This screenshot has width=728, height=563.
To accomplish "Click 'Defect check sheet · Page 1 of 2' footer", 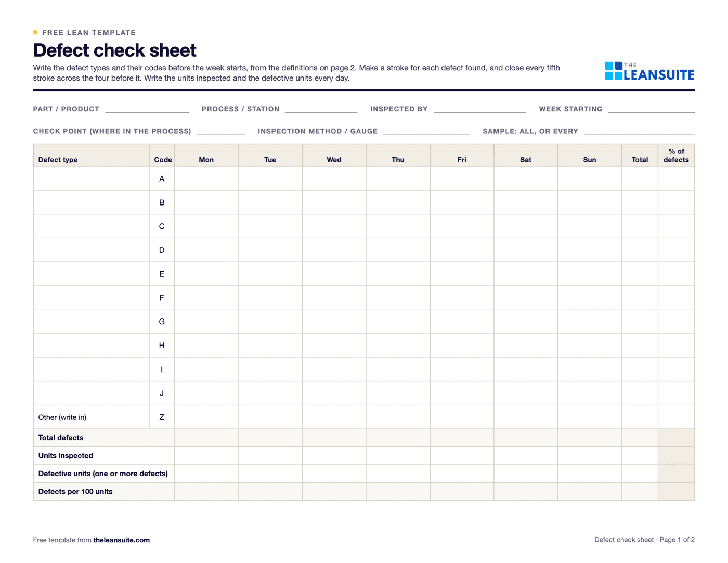I will (645, 540).
